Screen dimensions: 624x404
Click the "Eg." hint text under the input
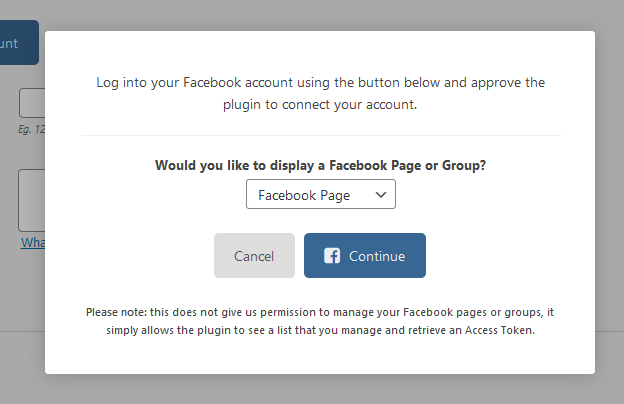pos(31,129)
